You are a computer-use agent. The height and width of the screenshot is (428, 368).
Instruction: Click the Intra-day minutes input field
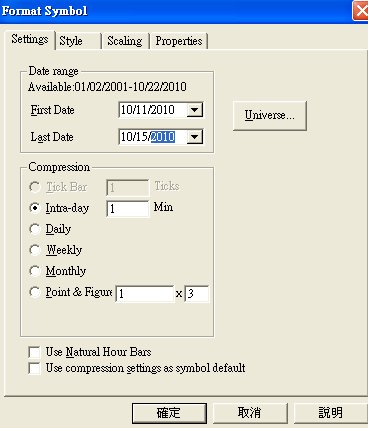(x=128, y=209)
